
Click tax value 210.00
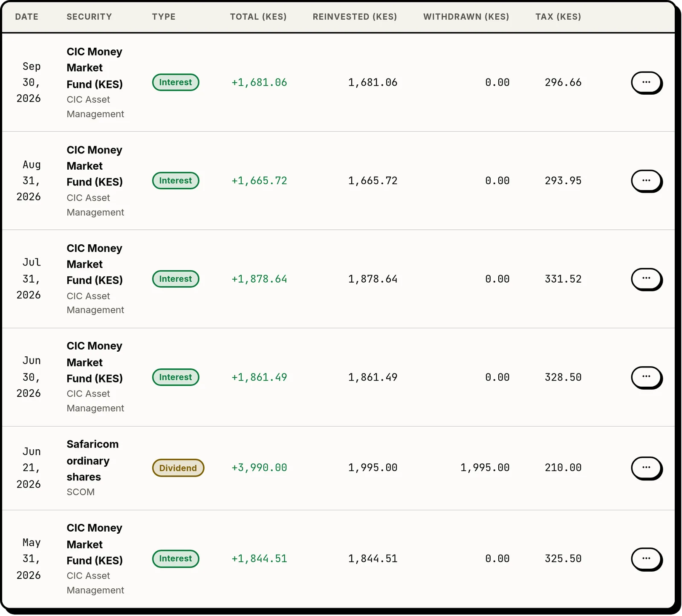[563, 468]
